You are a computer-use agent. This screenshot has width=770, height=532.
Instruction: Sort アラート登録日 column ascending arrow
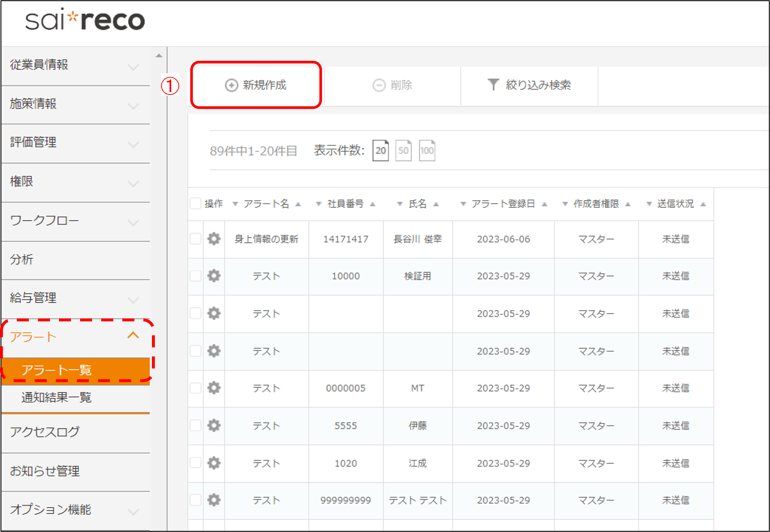click(x=544, y=204)
